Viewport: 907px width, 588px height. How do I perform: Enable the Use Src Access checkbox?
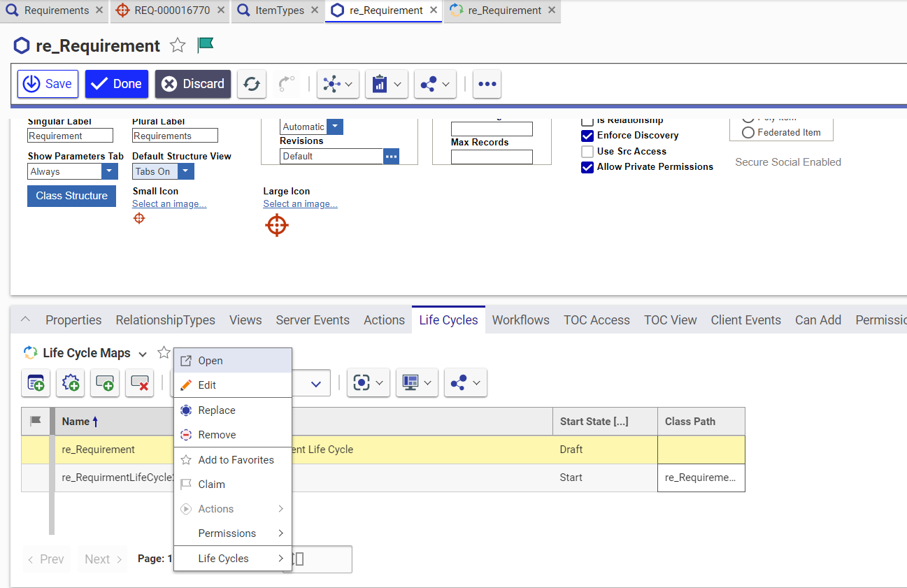pyautogui.click(x=587, y=152)
